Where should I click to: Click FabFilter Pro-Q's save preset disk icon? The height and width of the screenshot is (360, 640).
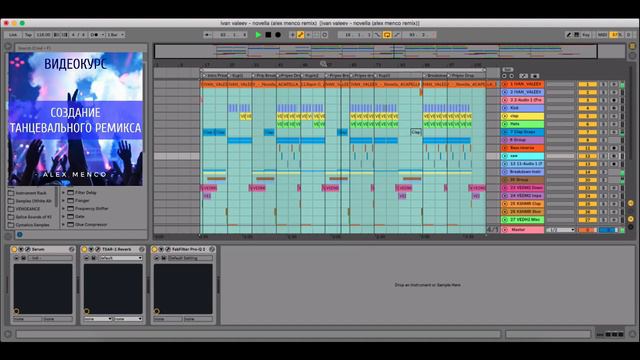tap(164, 258)
